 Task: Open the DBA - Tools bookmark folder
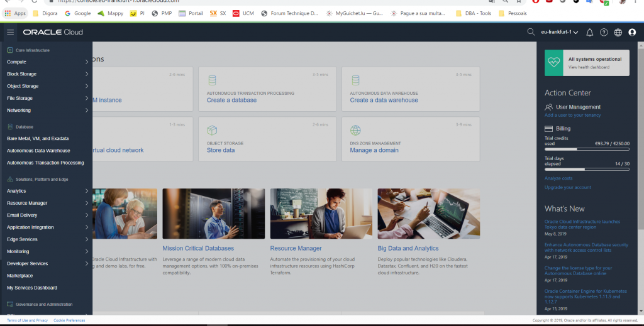click(474, 13)
